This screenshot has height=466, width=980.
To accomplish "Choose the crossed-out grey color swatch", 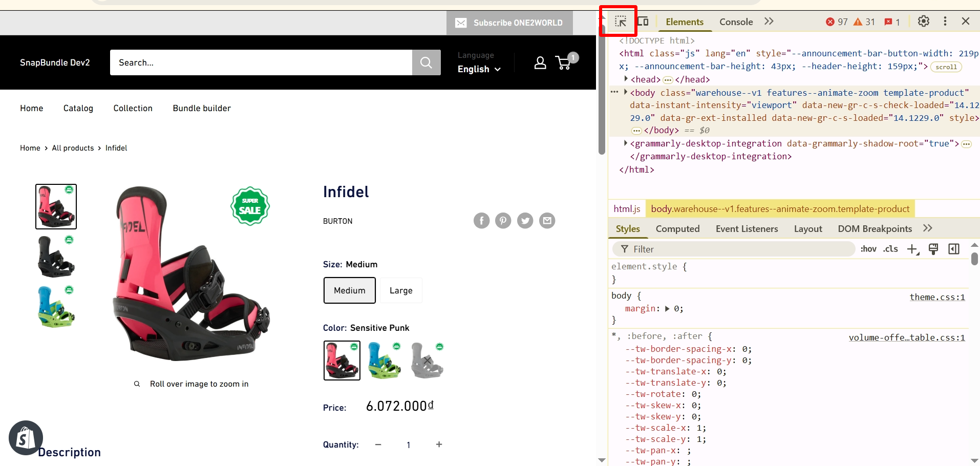I will 427,361.
